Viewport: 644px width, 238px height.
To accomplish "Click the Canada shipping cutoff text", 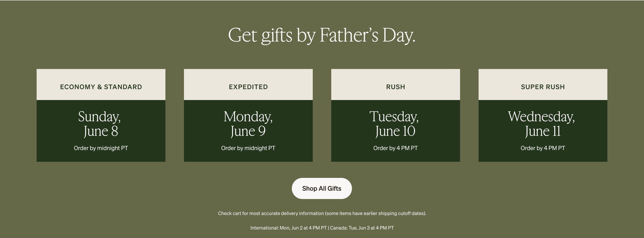I will (362, 228).
